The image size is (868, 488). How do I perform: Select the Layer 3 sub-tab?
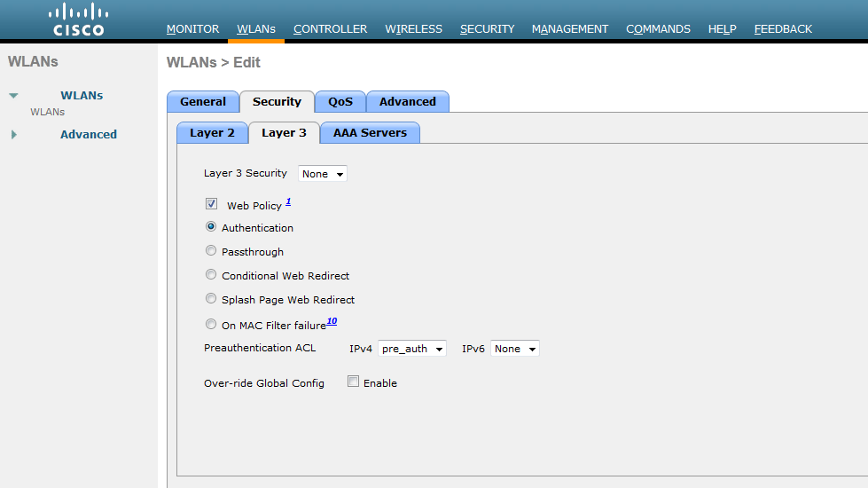tap(284, 133)
